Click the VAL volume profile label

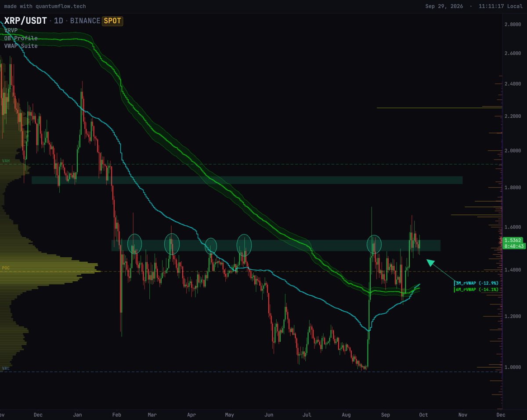pos(5,368)
